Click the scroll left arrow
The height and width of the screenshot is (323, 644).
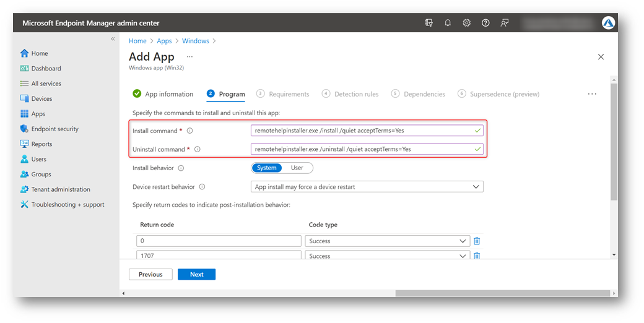click(123, 293)
